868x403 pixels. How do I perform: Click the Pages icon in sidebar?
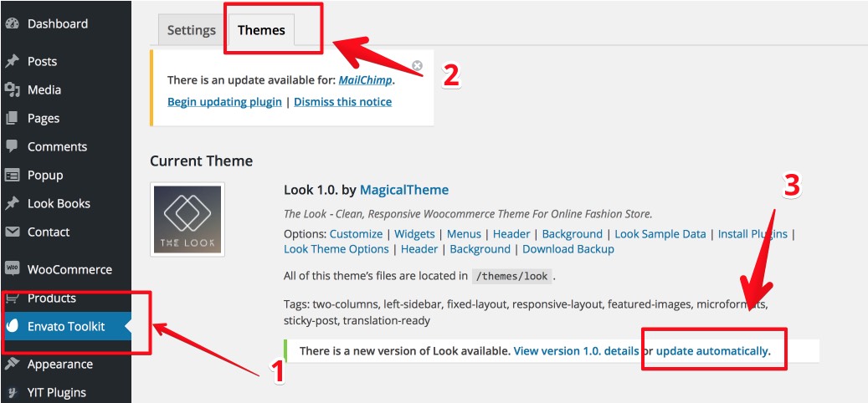click(13, 118)
